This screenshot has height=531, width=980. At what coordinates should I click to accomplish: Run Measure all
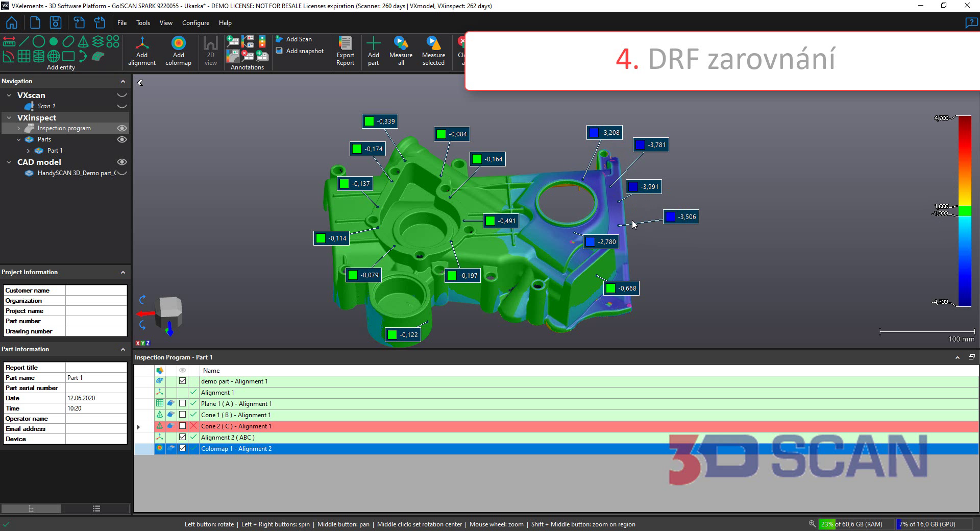401,51
